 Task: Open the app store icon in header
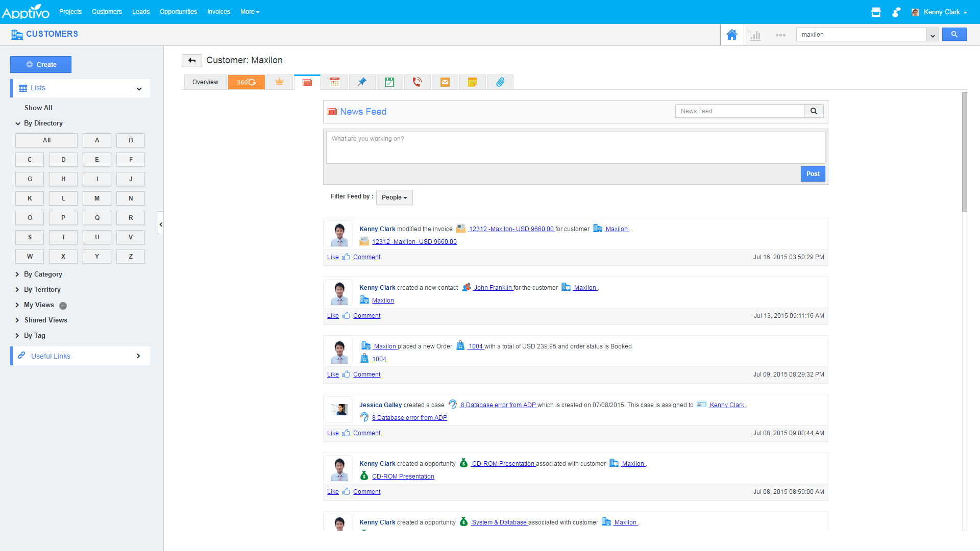point(876,12)
